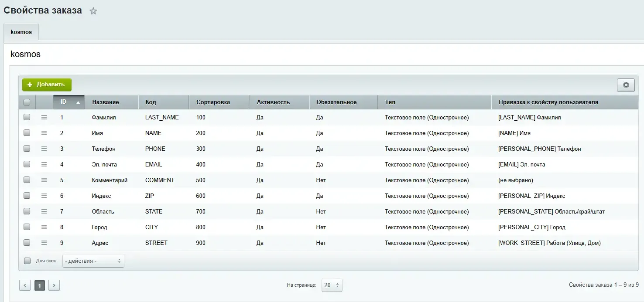Enable the 'Для всех' checkbox
This screenshot has height=302, width=644.
point(27,261)
